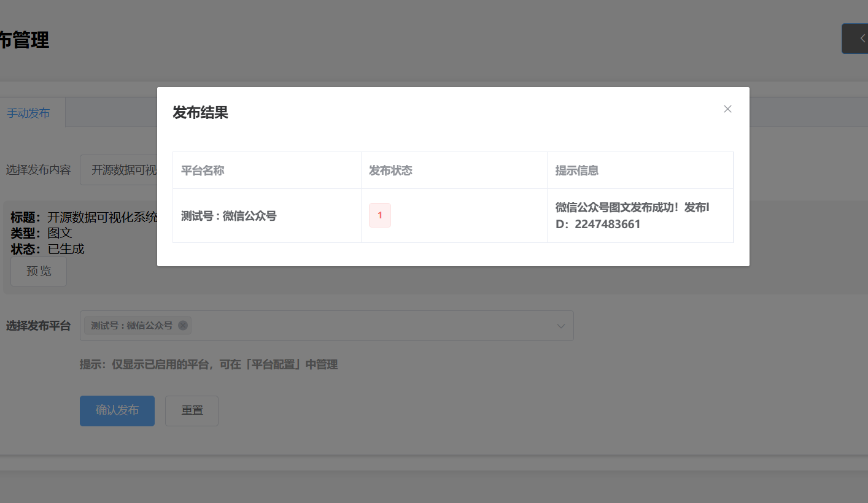Click the 提示信息 column header
This screenshot has height=503, width=868.
[x=577, y=171]
